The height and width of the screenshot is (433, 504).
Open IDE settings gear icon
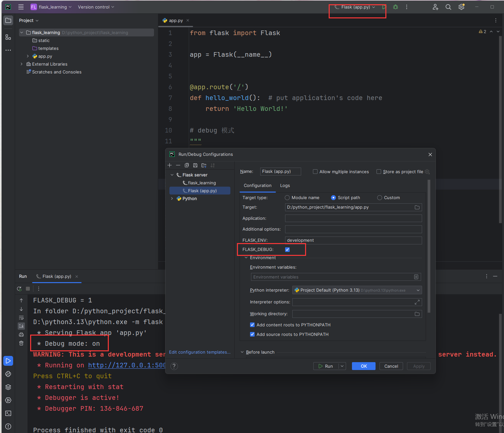461,7
